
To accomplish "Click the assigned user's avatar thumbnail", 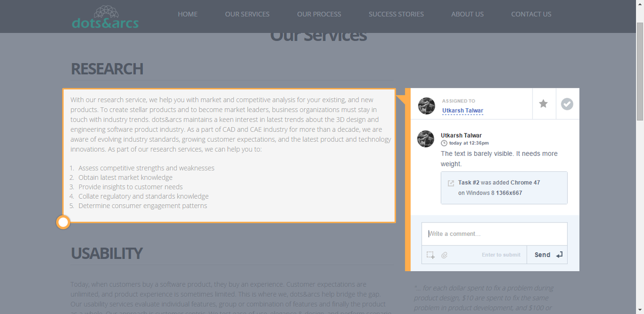I will [x=426, y=106].
